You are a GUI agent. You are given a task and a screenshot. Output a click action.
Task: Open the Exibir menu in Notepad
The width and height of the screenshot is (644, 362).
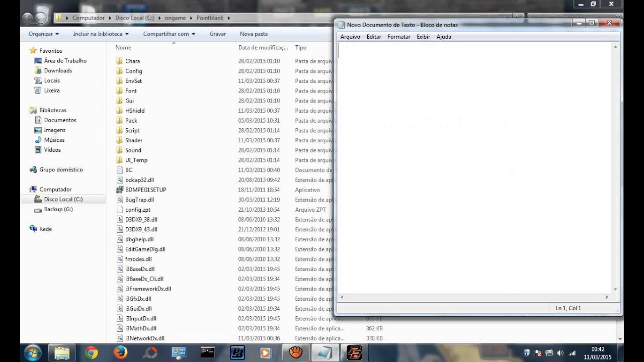click(x=423, y=37)
